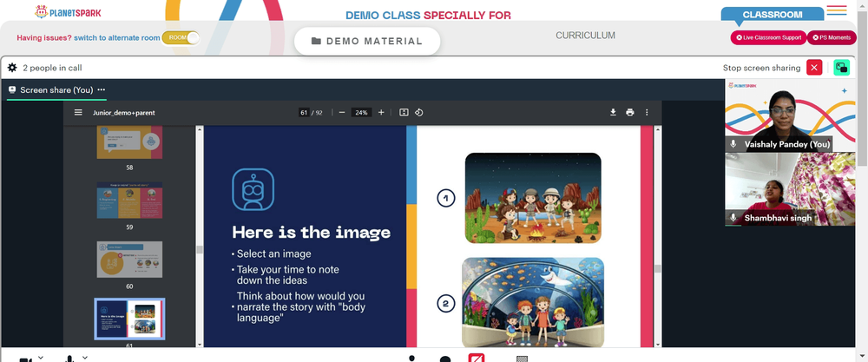This screenshot has height=362, width=868.
Task: Click the fit to page icon
Action: (x=404, y=112)
